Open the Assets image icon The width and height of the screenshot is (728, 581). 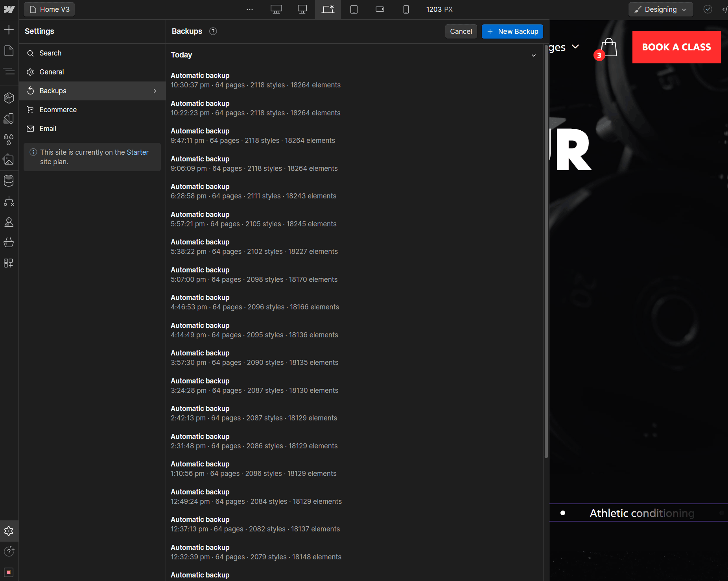tap(9, 159)
